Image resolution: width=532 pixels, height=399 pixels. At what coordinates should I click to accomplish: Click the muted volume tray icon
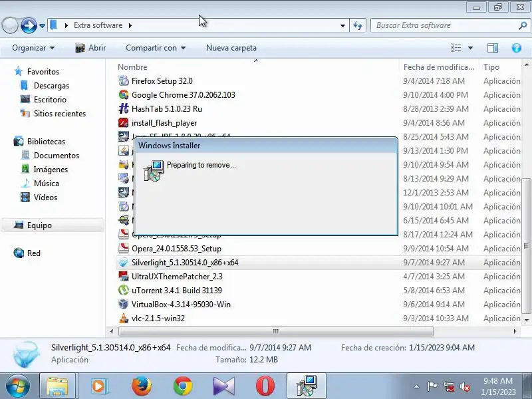(x=465, y=386)
